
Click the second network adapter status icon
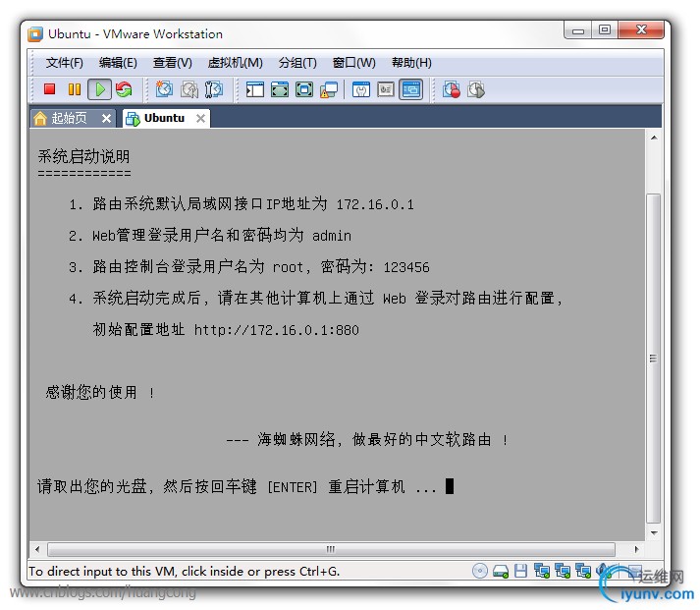562,571
